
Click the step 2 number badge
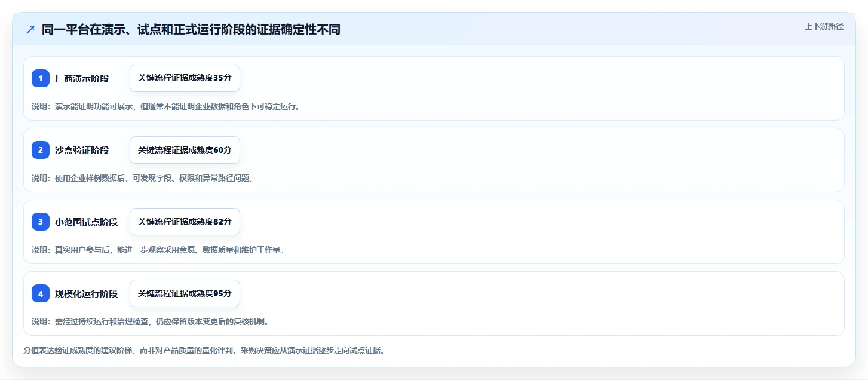click(41, 150)
